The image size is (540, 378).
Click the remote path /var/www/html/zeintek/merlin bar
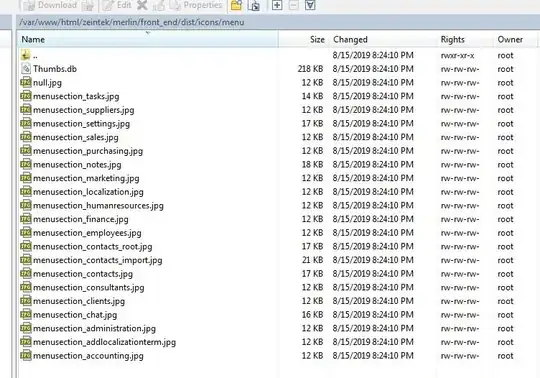click(278, 22)
